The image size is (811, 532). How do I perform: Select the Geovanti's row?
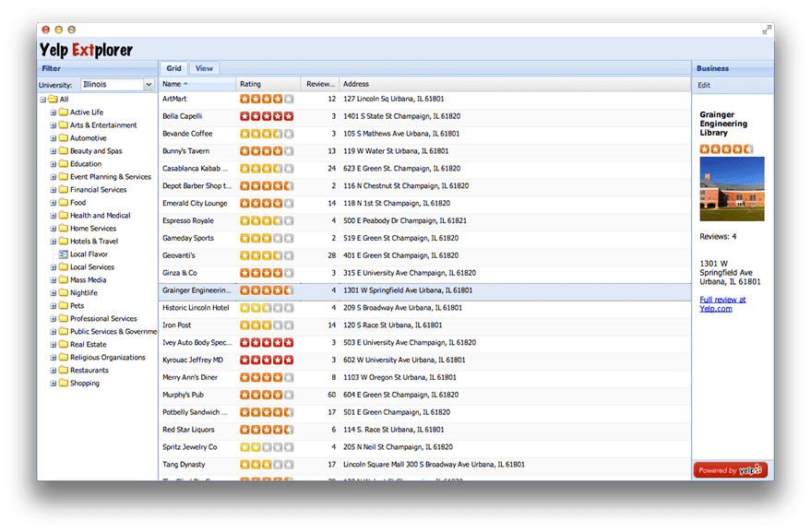pos(424,255)
